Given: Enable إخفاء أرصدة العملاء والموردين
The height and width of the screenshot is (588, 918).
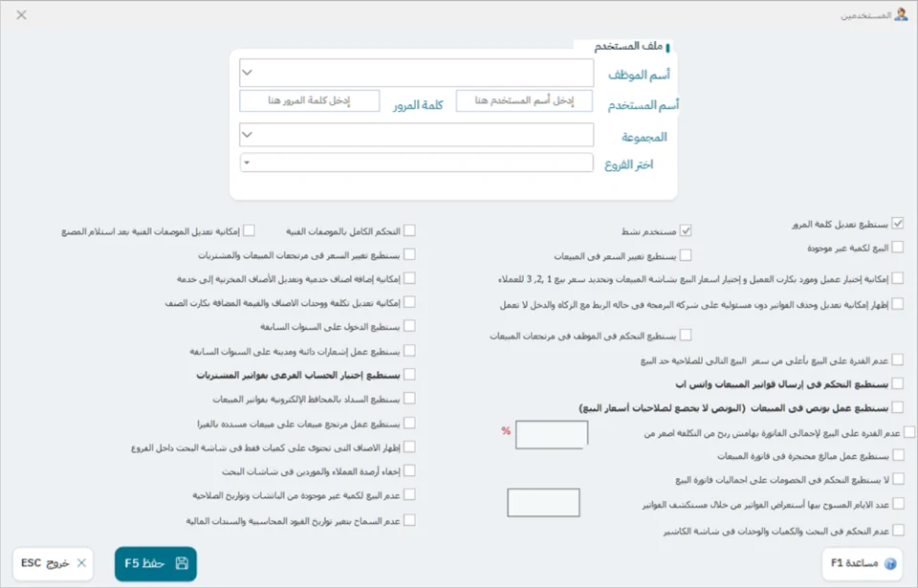Looking at the screenshot, I should pyautogui.click(x=410, y=470).
